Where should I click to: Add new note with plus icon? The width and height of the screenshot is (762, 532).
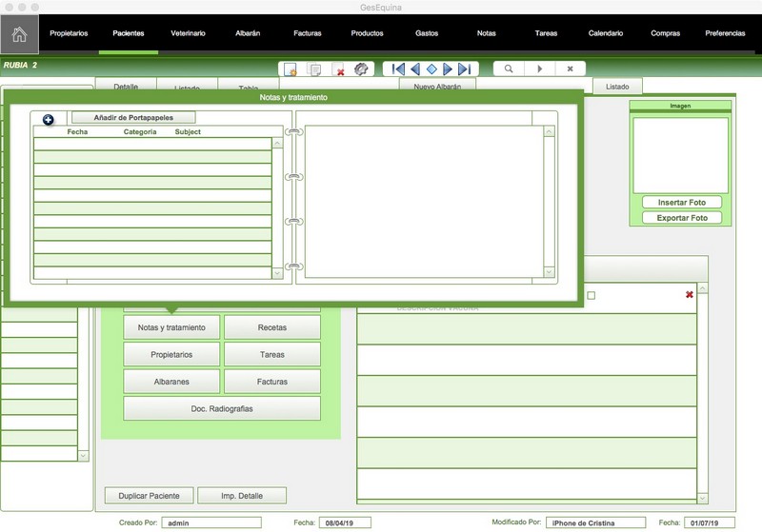[49, 119]
